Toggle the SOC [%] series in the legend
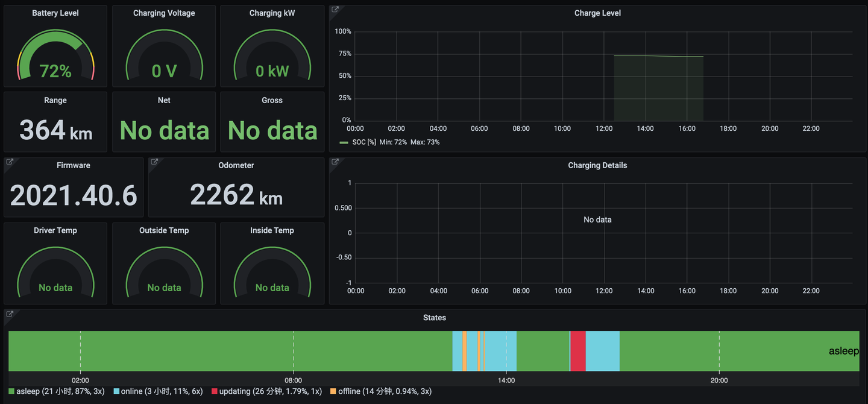 click(363, 142)
